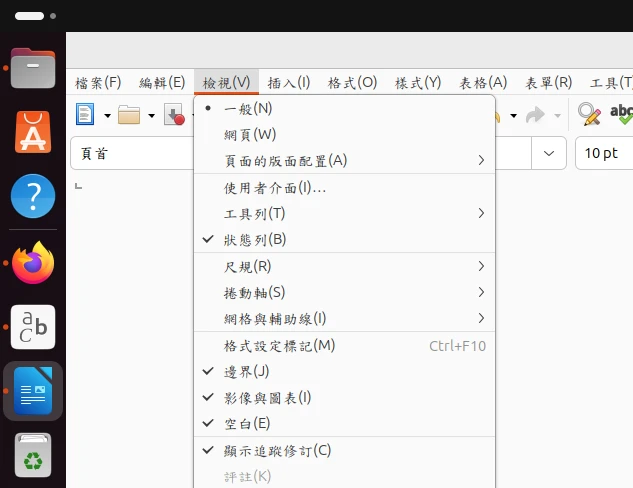This screenshot has height=488, width=633.
Task: Toggle the 狀態列(B) checkmark
Action: 344,240
